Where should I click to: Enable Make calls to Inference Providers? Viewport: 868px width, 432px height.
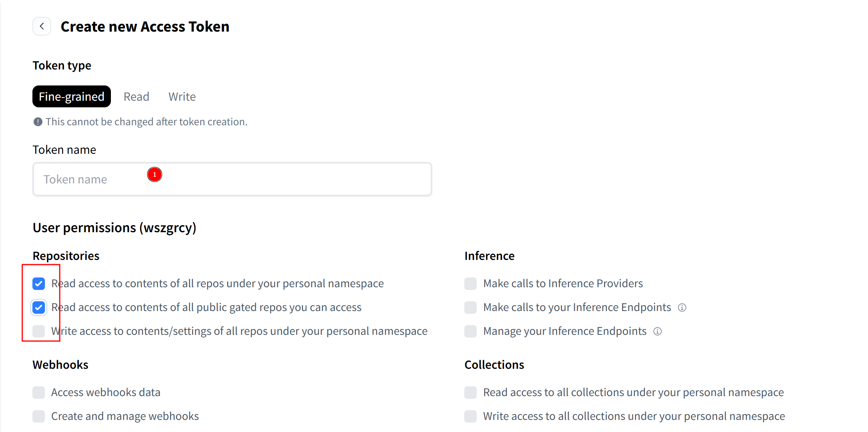coord(471,284)
